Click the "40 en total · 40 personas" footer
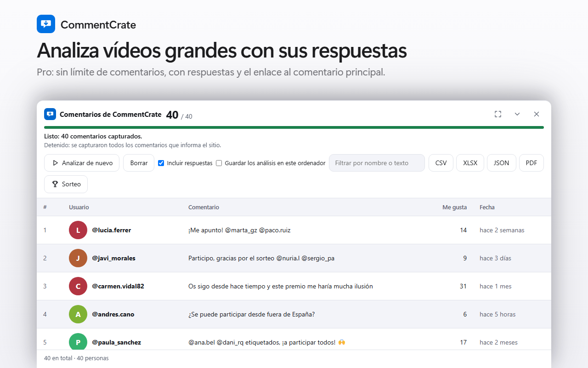Screen dimensions: 588x368 click(76, 358)
